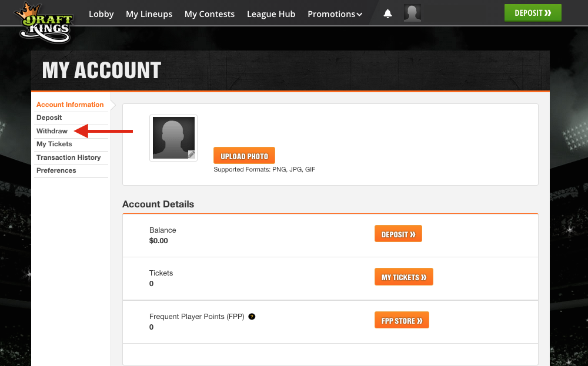
Task: Open My Lineups
Action: point(149,14)
